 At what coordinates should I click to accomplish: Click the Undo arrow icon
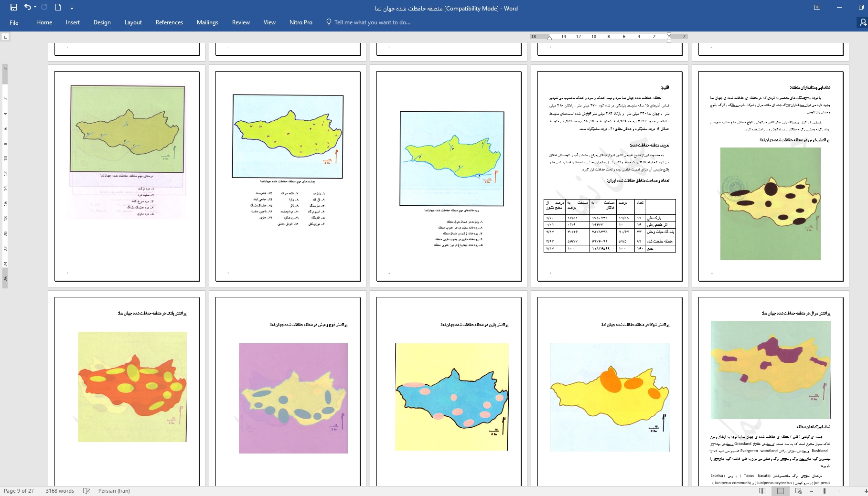[27, 7]
